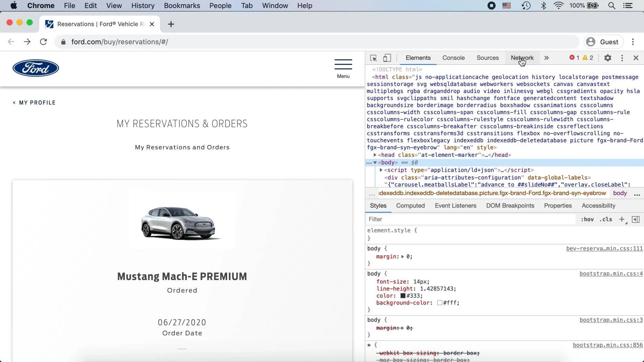
Task: Switch to the Network tab
Action: click(522, 58)
